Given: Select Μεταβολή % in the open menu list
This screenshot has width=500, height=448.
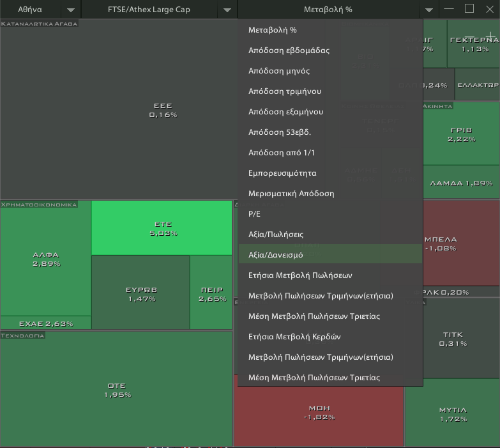Looking at the screenshot, I should pos(330,30).
